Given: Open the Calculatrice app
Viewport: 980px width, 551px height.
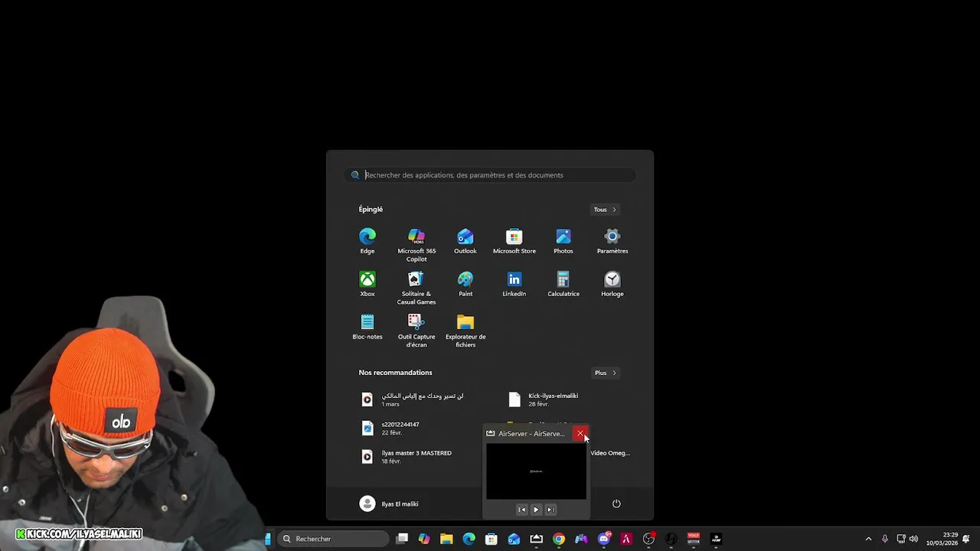Looking at the screenshot, I should (563, 284).
